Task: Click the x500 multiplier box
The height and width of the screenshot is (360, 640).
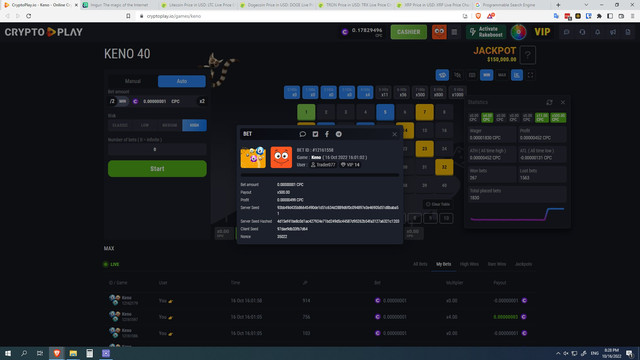Action: [x=420, y=92]
